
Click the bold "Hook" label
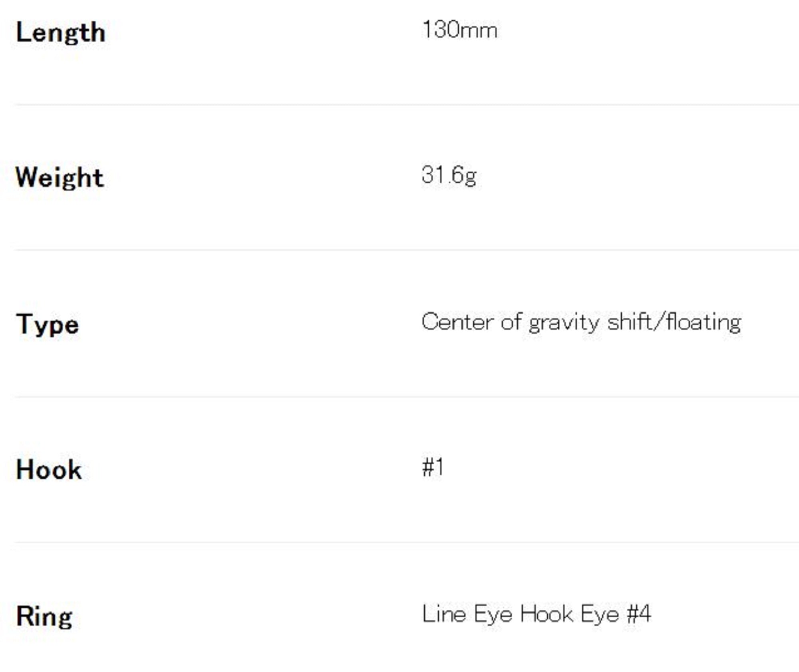[49, 469]
